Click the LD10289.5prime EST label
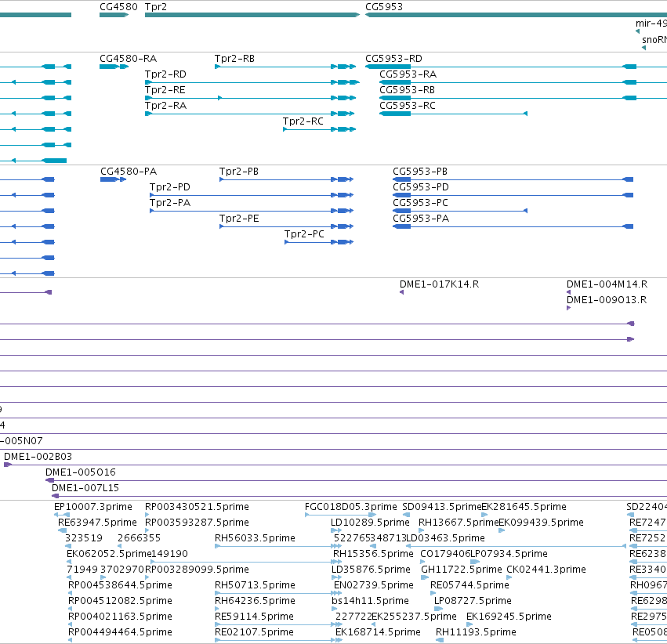 370,523
